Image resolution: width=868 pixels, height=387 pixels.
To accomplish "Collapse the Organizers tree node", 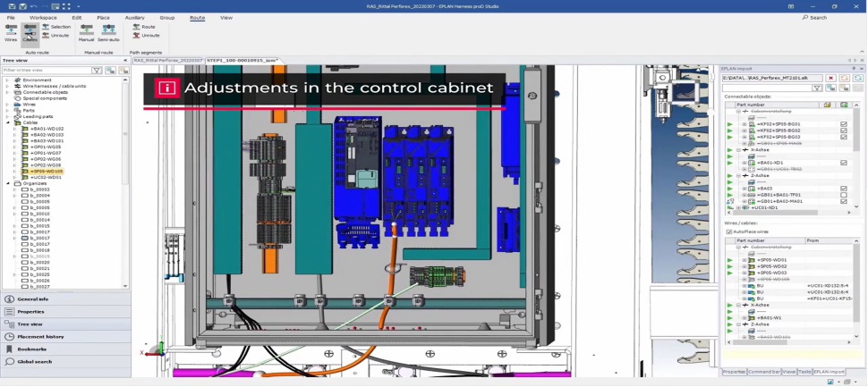I will point(8,183).
